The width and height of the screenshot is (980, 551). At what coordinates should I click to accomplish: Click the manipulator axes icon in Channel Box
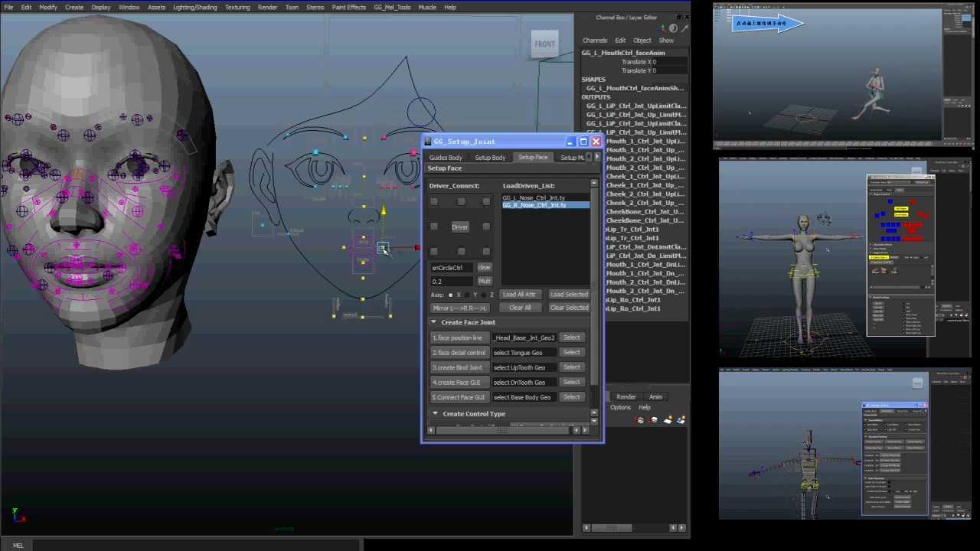(663, 28)
